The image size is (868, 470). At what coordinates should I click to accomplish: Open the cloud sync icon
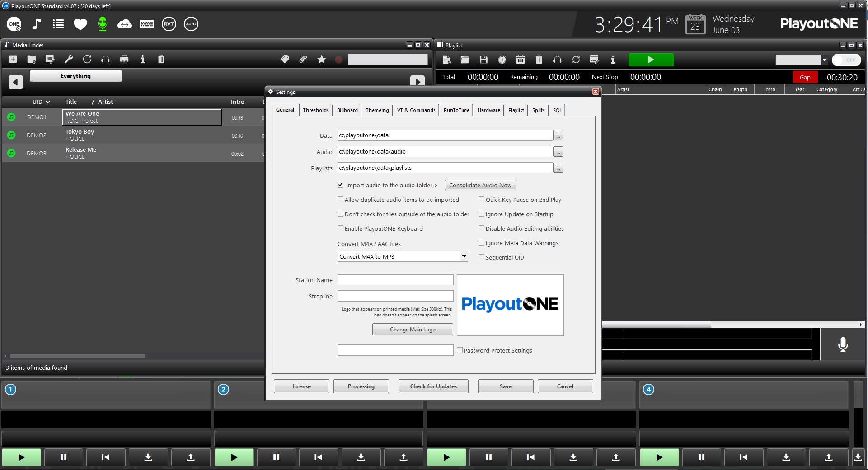click(x=124, y=24)
